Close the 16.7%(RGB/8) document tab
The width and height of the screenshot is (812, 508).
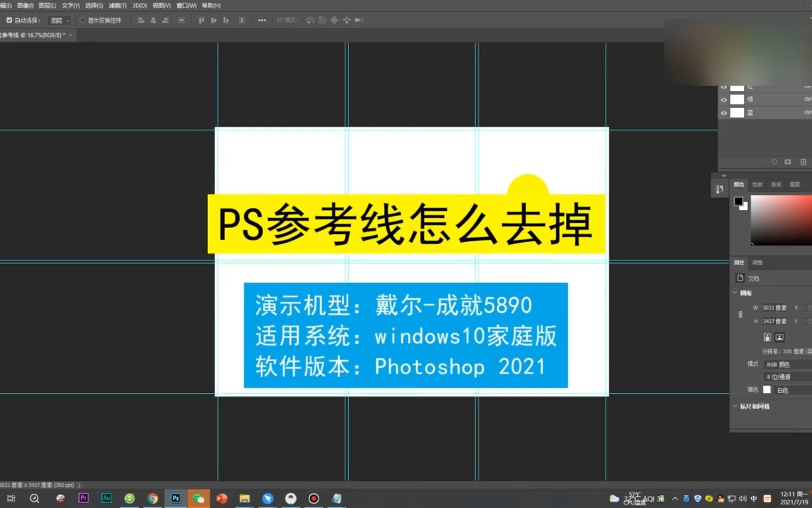click(x=70, y=35)
